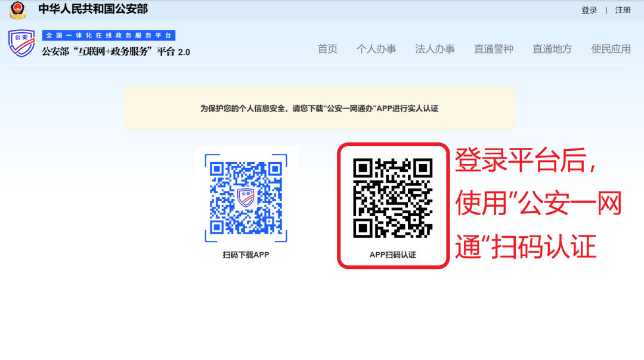This screenshot has height=360, width=644.
Task: Click the 注册 link
Action: (623, 10)
